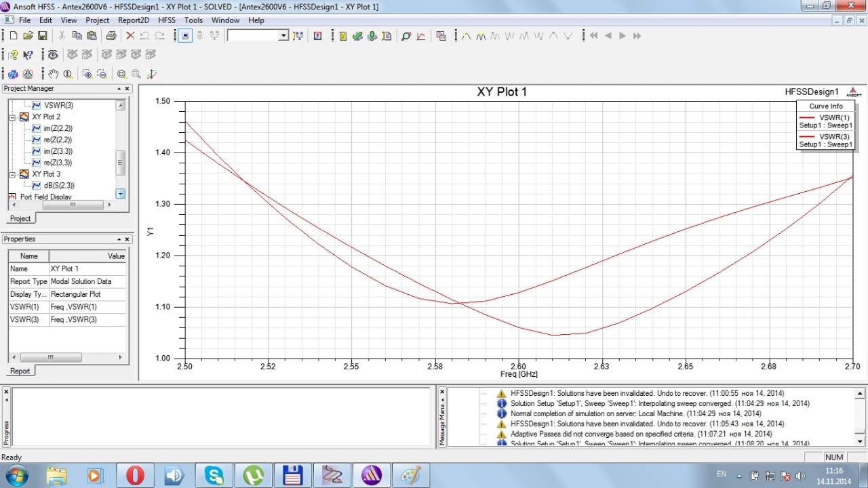Switch to the Report tab in Properties
The height and width of the screenshot is (488, 868).
point(20,371)
